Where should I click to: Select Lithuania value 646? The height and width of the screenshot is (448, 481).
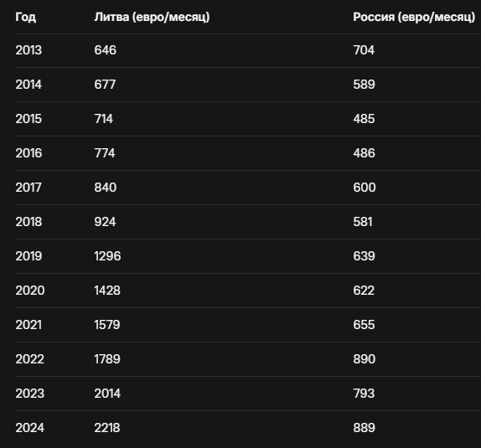coord(106,50)
